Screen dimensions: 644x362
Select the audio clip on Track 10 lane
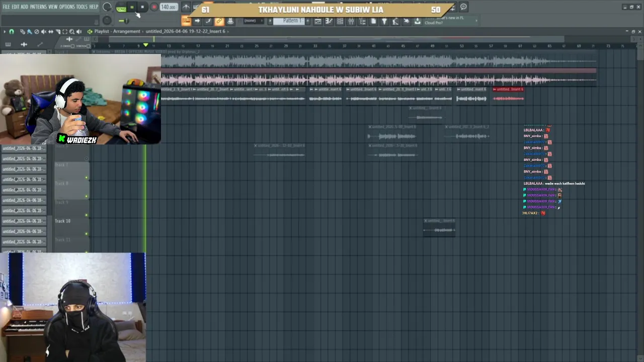pyautogui.click(x=439, y=227)
